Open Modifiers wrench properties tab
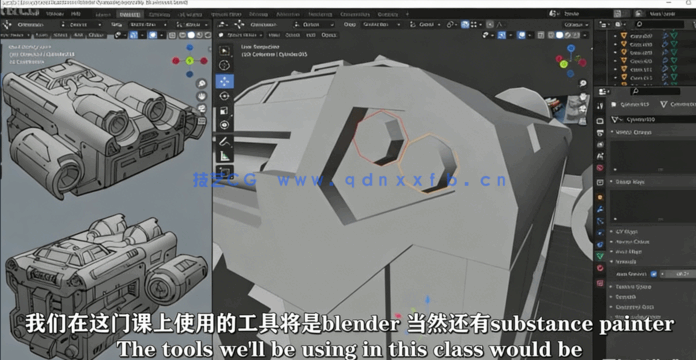 tap(600, 209)
